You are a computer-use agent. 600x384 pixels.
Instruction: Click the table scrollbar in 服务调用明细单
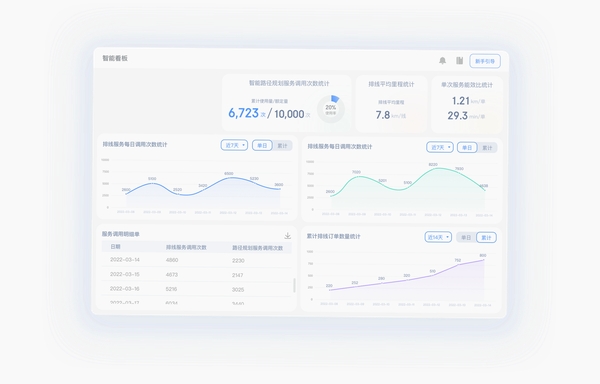(294, 285)
